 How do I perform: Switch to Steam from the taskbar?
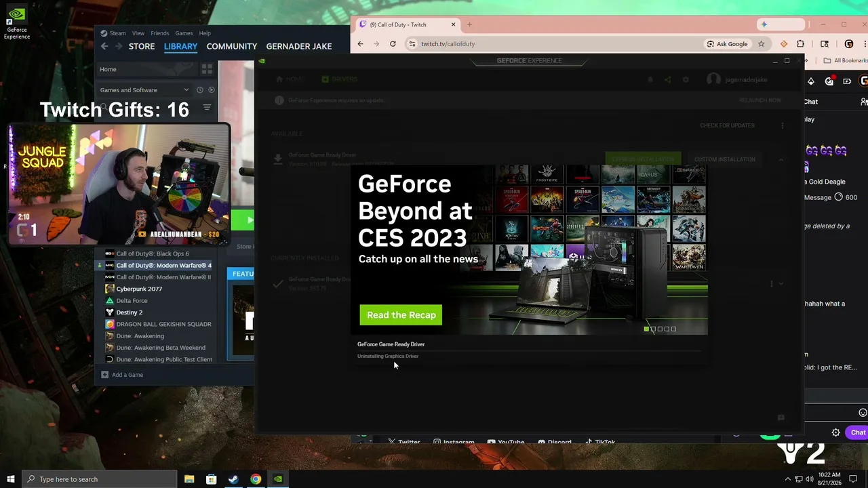coord(233,479)
